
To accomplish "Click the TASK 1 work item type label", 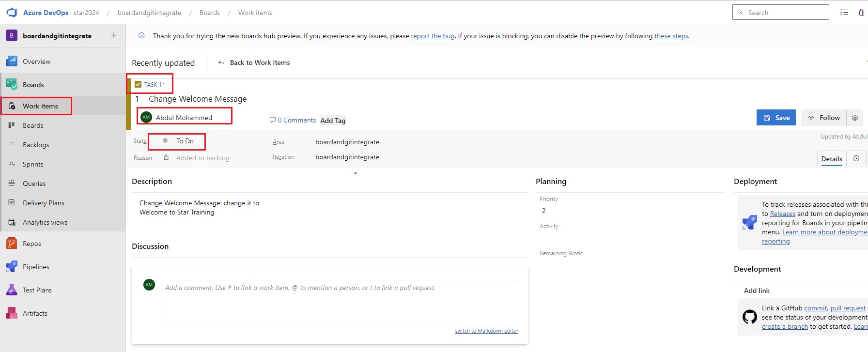I will pyautogui.click(x=154, y=84).
